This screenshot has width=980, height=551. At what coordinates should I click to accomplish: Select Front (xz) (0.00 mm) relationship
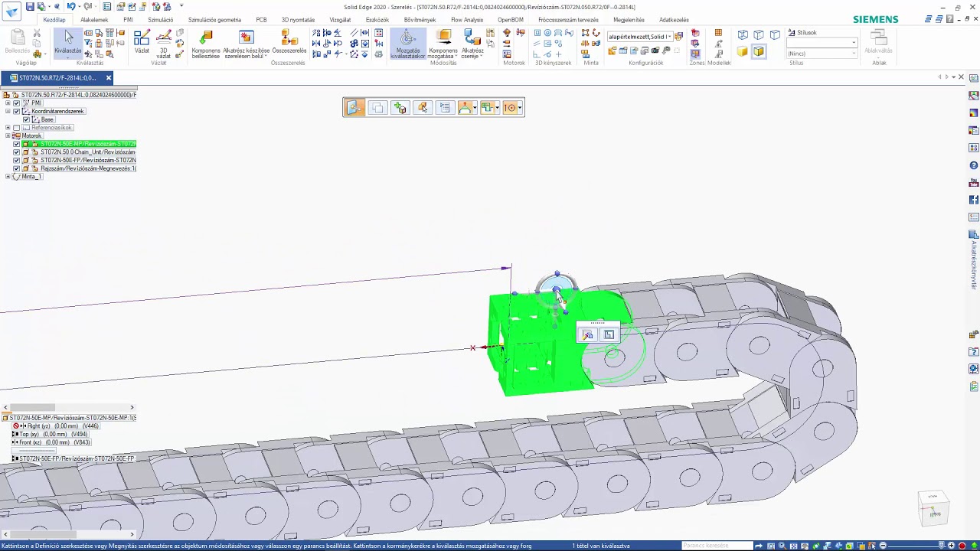pos(52,442)
